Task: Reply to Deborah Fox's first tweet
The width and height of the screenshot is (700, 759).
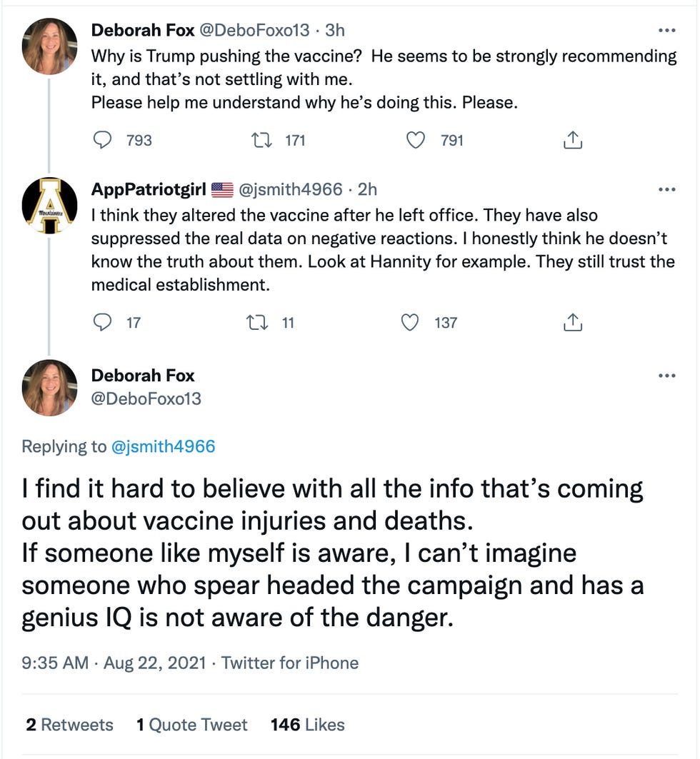Action: [104, 140]
